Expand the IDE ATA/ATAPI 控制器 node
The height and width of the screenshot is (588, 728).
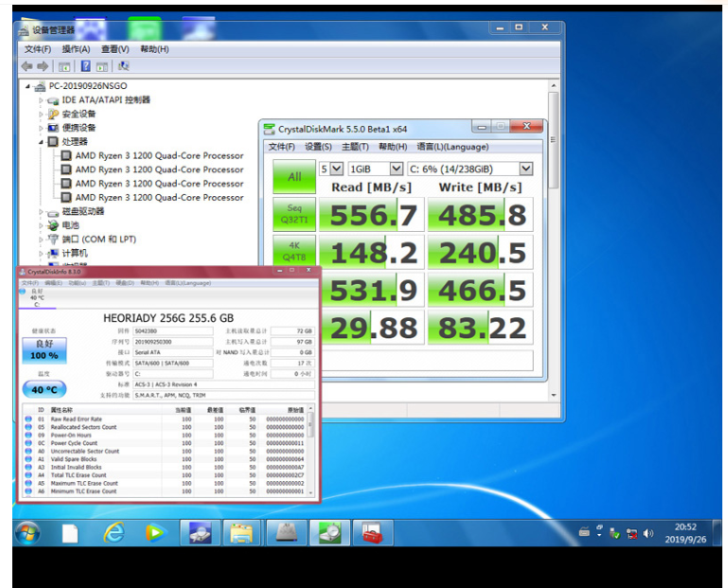42,100
